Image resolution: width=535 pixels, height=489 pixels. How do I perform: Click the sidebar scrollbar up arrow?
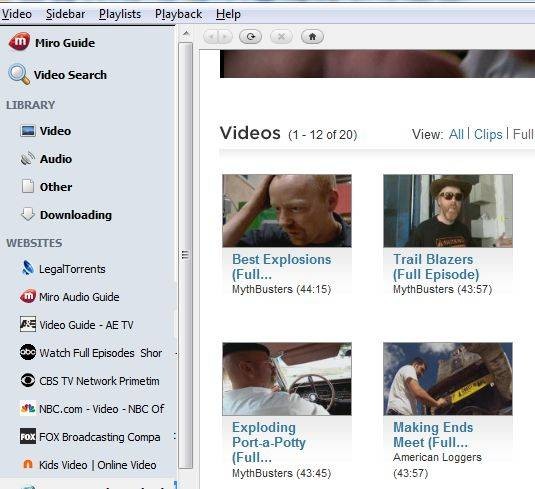pos(186,33)
